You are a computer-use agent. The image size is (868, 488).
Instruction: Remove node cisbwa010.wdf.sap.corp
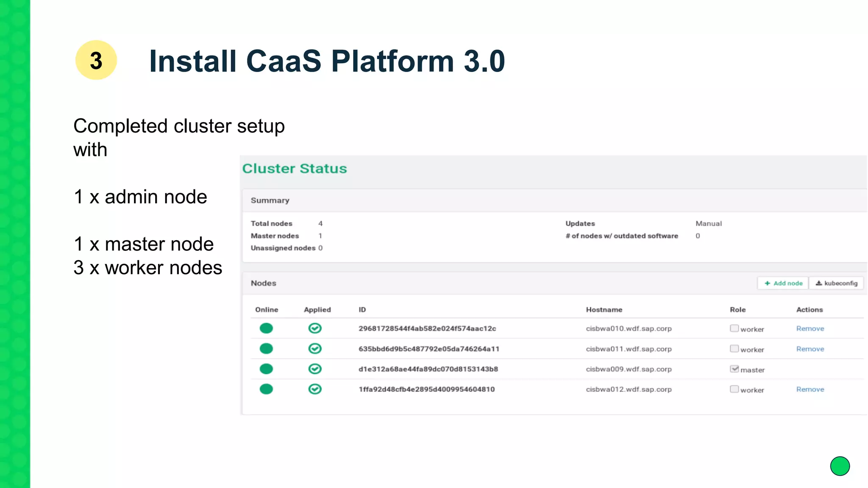(810, 328)
